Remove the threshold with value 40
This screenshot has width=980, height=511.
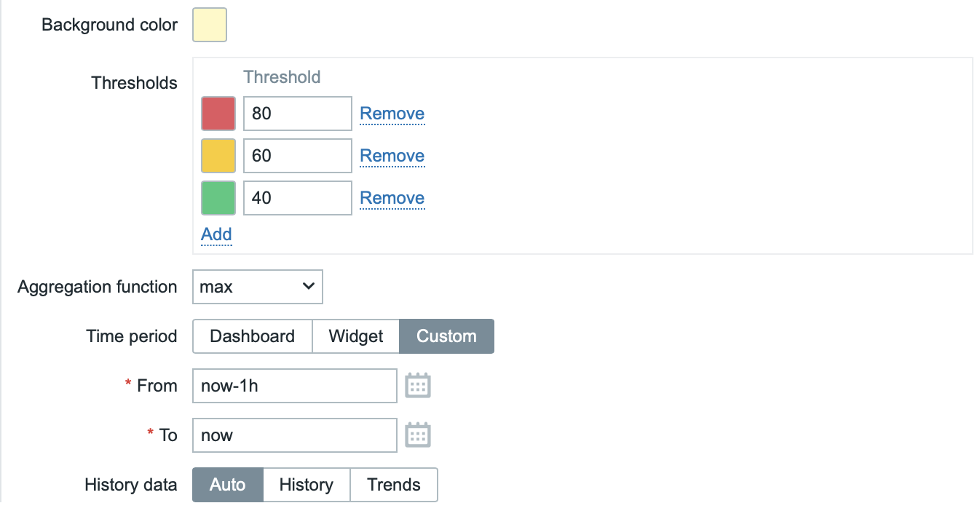392,198
